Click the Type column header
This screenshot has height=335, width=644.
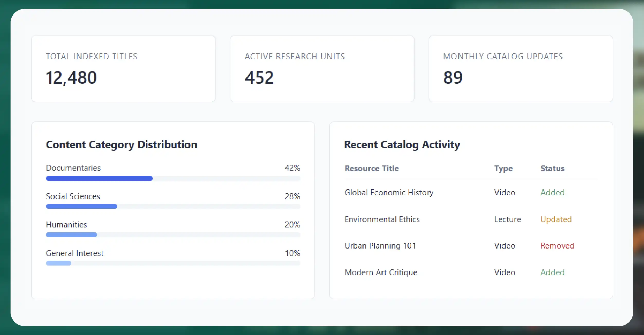(x=503, y=169)
